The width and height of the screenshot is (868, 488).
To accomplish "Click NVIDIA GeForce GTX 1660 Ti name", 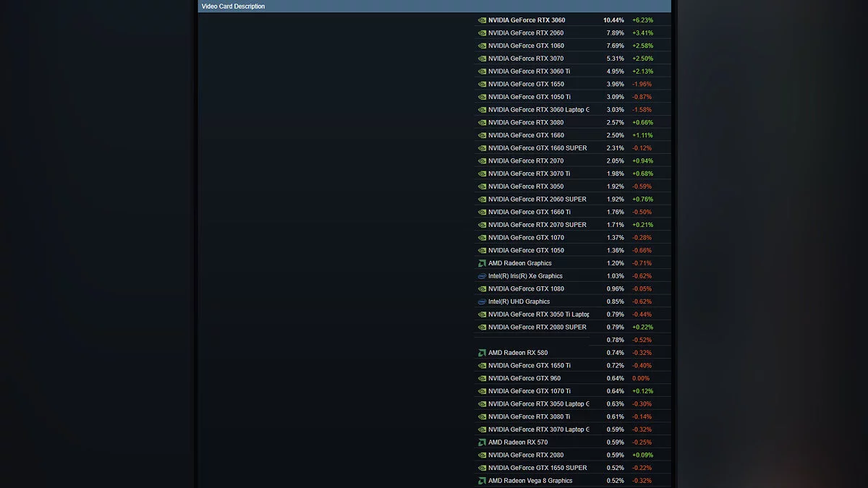I will (x=529, y=212).
